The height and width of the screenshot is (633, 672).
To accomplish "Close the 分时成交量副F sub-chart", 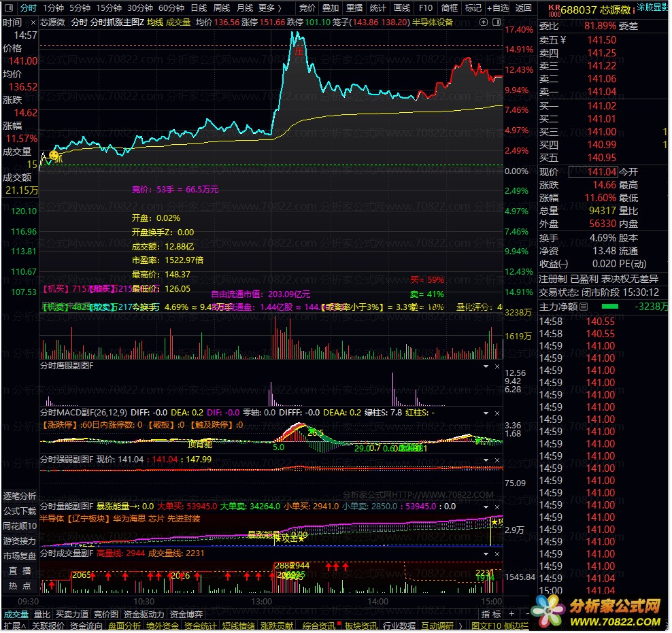I will (x=499, y=555).
